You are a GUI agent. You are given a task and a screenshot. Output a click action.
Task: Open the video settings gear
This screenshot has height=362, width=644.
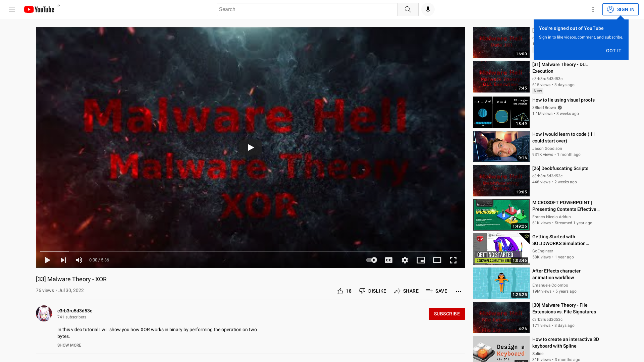[405, 260]
